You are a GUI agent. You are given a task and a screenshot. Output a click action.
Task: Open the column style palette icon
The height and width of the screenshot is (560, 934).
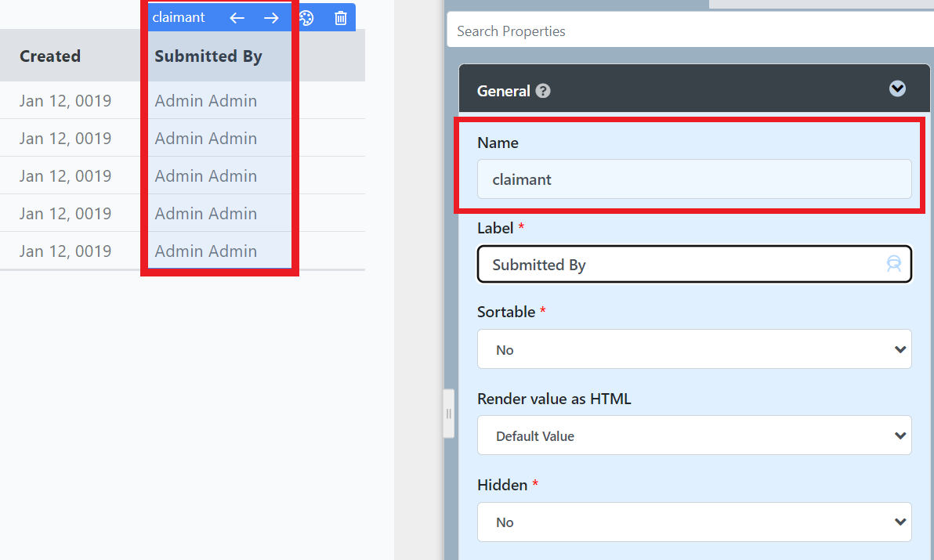coord(306,18)
